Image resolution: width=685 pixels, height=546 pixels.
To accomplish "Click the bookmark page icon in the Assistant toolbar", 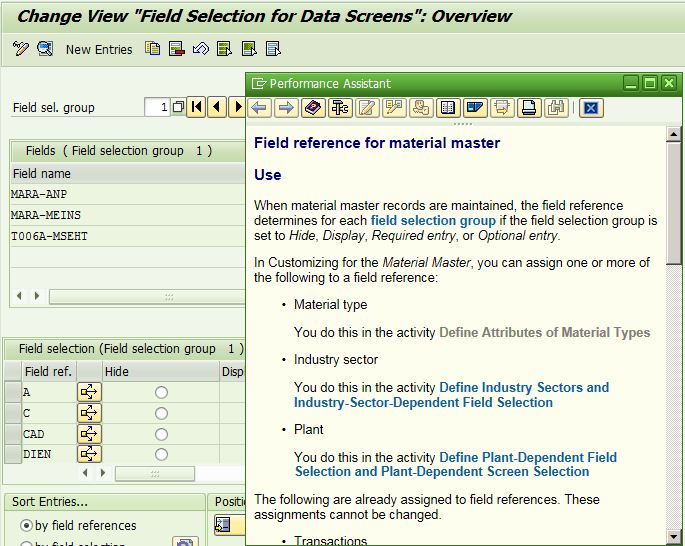I will click(x=502, y=108).
